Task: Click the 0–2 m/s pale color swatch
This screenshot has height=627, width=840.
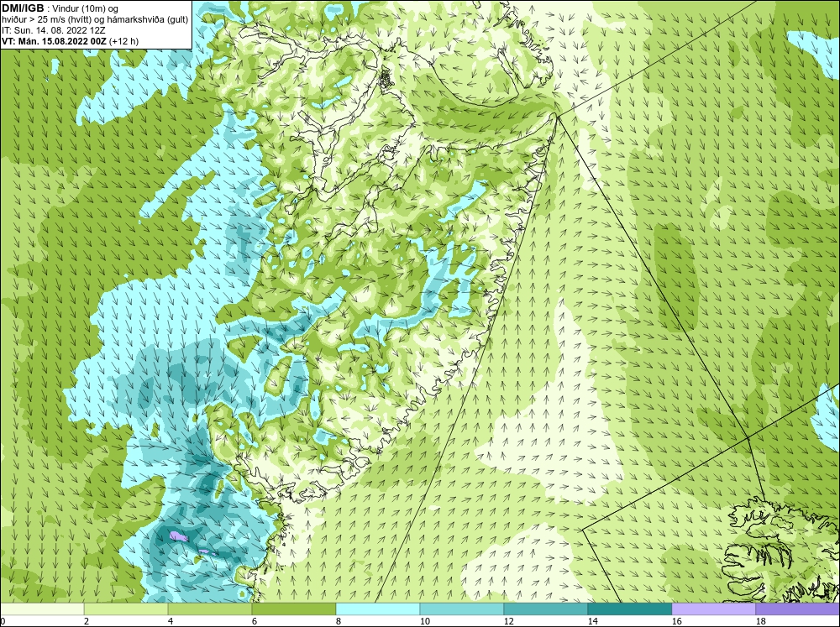Action: [x=42, y=609]
